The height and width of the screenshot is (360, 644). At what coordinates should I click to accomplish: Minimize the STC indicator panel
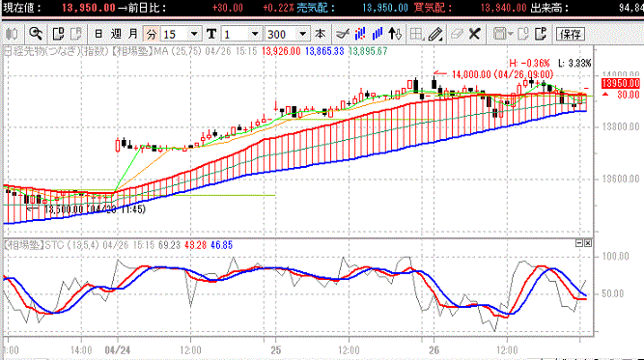click(579, 243)
